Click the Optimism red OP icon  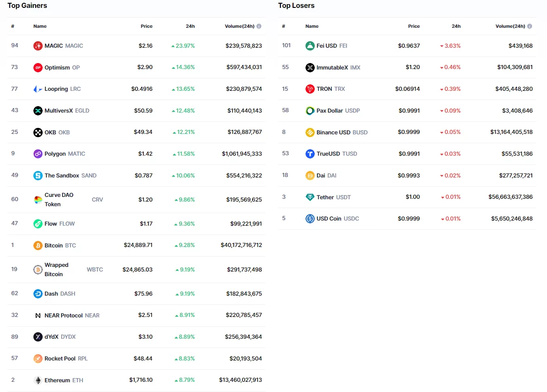coord(38,68)
